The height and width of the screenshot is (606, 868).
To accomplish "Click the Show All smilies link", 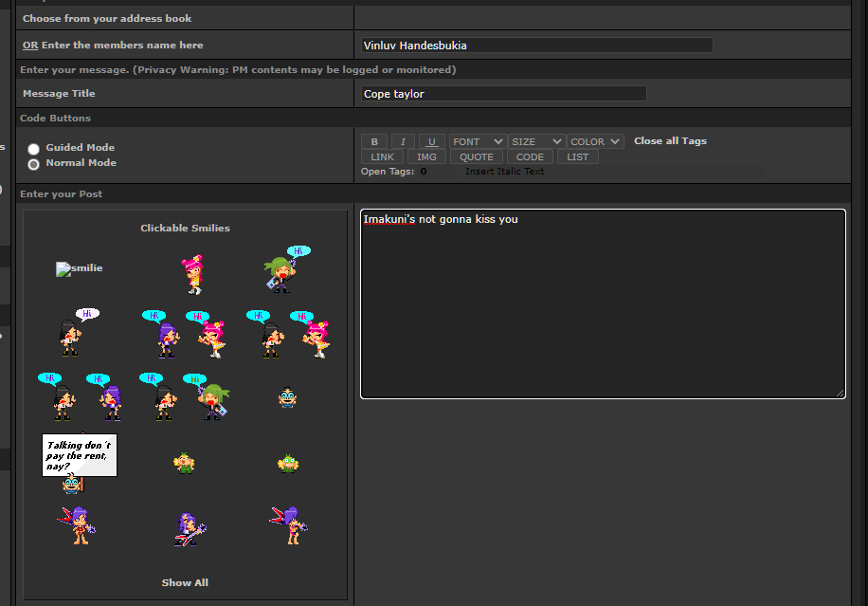I will (x=185, y=582).
